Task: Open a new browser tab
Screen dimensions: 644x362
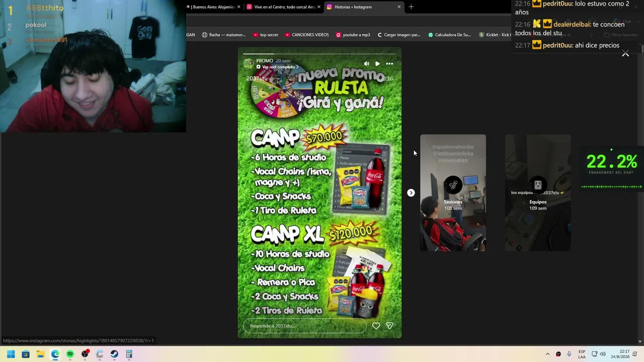Action: (411, 7)
